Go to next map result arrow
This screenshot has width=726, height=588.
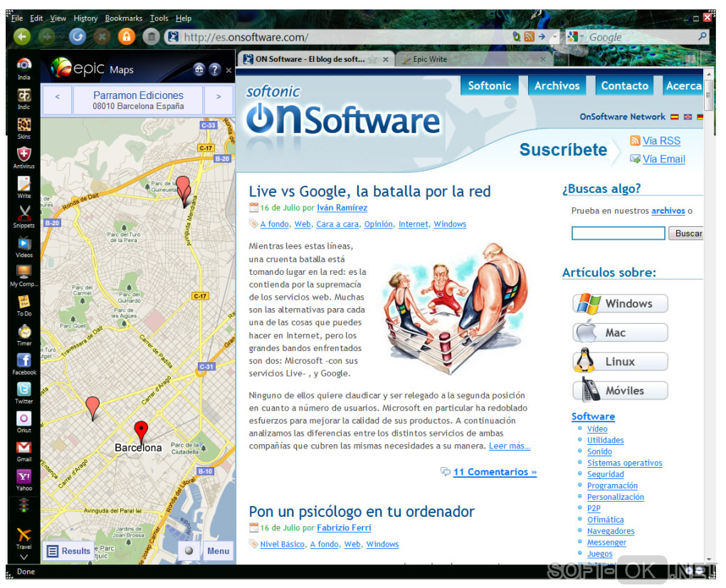[x=219, y=99]
